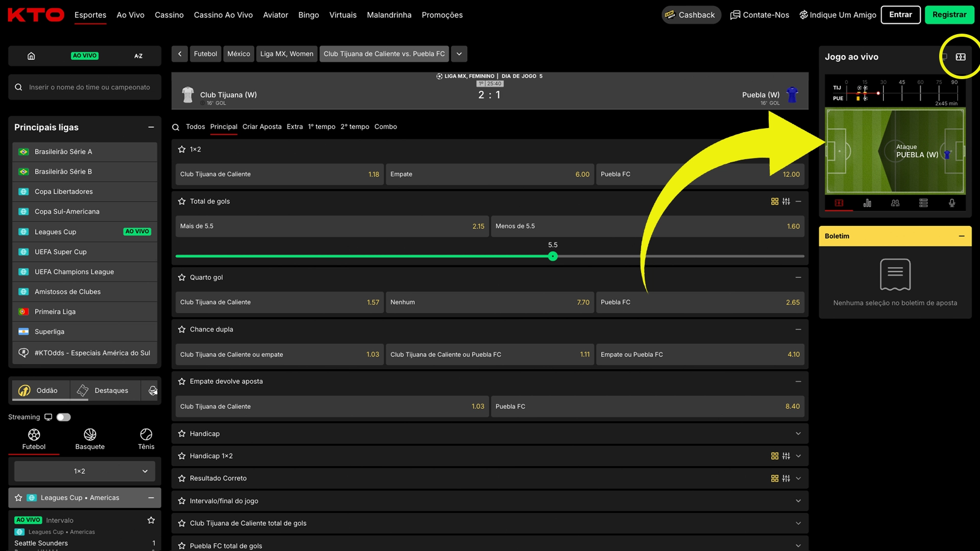Switch Total de gols to grid view icon
The height and width of the screenshot is (551, 980).
tap(775, 202)
